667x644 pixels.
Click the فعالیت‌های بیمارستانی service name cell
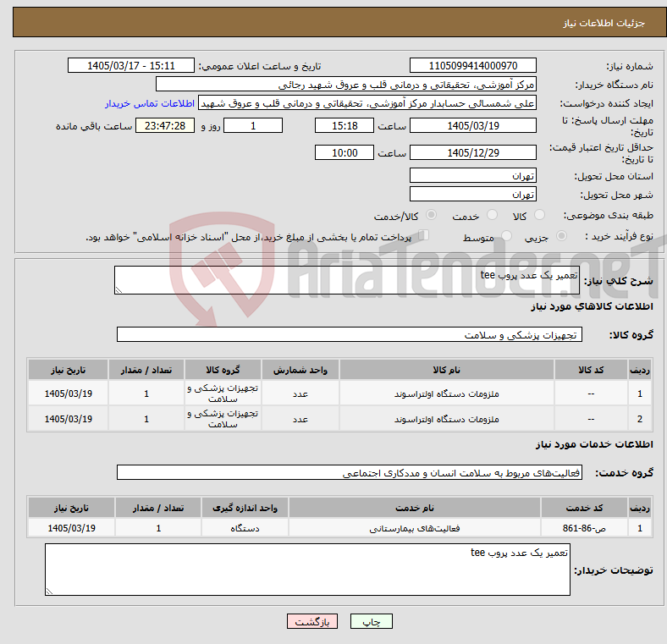pyautogui.click(x=415, y=528)
